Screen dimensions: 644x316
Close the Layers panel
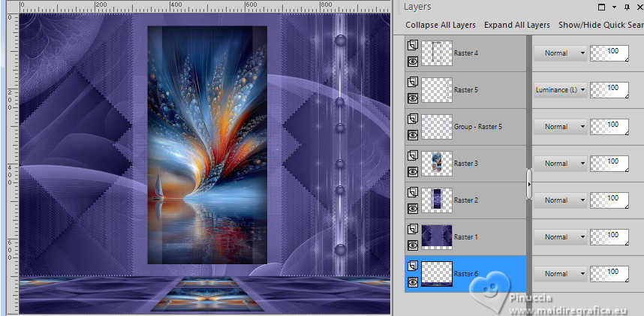point(639,7)
